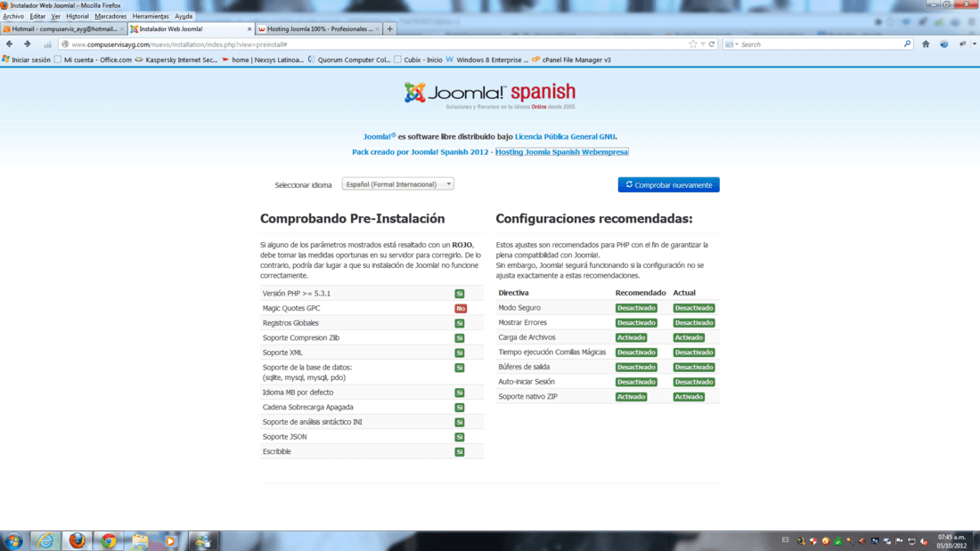Click the Si badge in the Escribible row

tap(460, 451)
